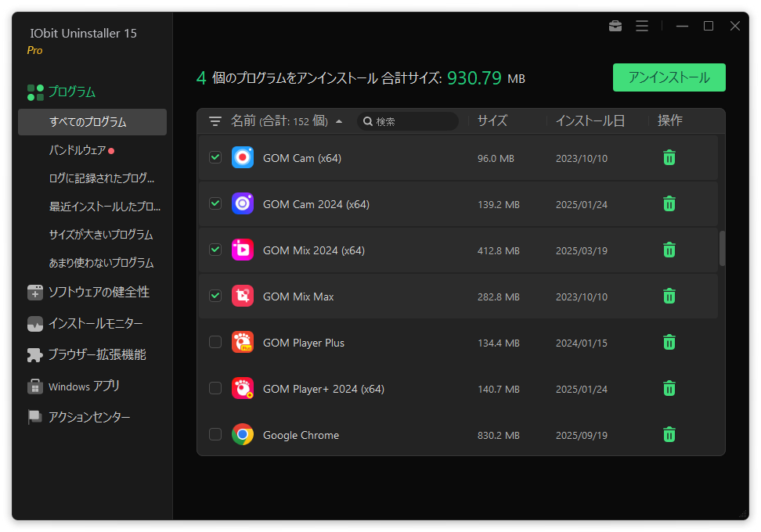Uncheck the GOM Mix Max checkbox
This screenshot has height=532, width=761.
point(215,296)
